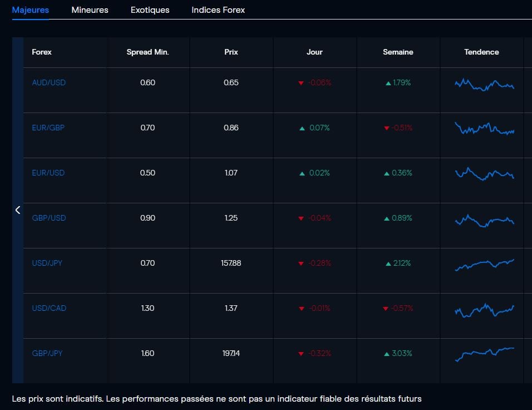This screenshot has height=410, width=532.
Task: Click the red -0.32% daily value for GBP/JPY
Action: click(320, 353)
